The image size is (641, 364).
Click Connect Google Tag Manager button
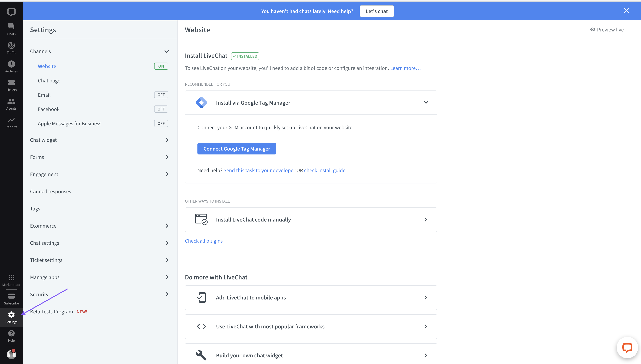point(237,149)
